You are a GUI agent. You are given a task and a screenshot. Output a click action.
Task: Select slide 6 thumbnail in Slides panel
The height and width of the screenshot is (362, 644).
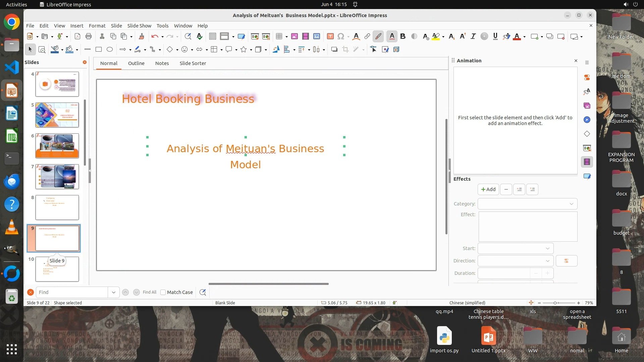(x=57, y=146)
